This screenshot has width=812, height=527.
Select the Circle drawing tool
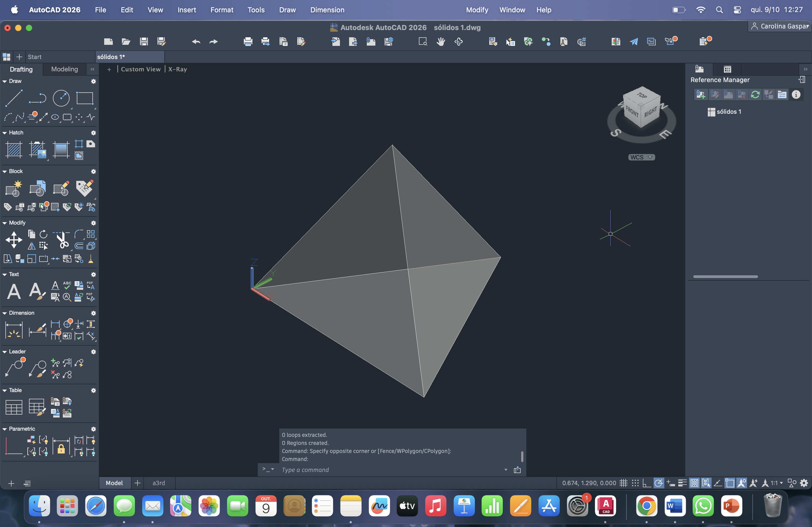(61, 98)
